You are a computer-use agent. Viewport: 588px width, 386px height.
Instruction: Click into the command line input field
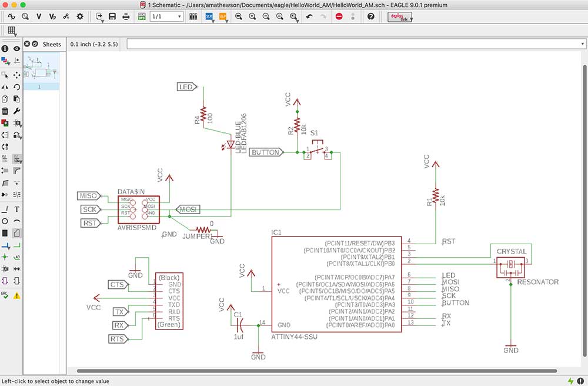pyautogui.click(x=353, y=44)
